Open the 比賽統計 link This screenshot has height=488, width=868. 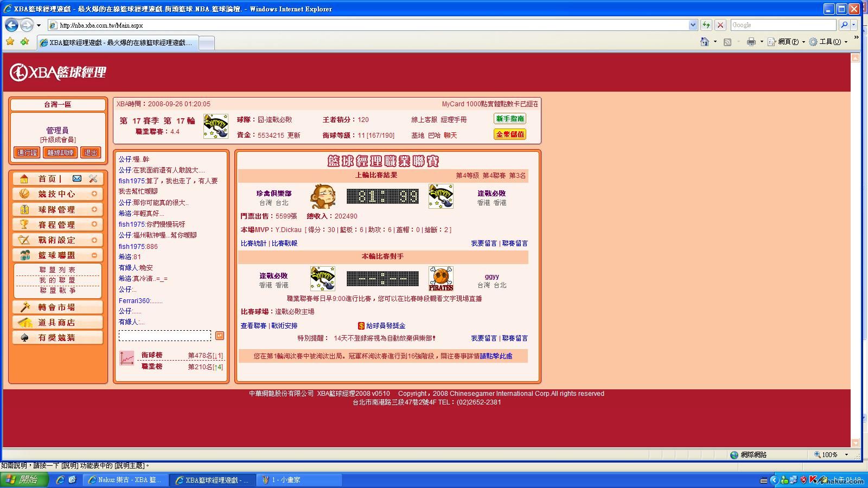pyautogui.click(x=253, y=243)
